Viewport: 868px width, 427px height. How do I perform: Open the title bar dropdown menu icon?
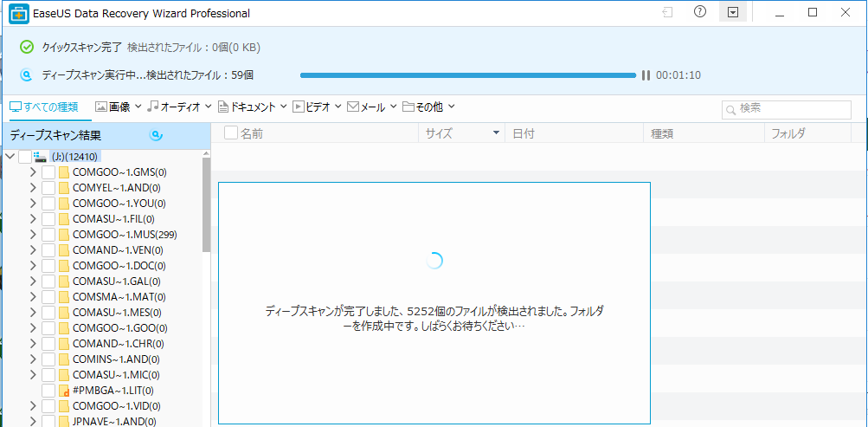[733, 12]
